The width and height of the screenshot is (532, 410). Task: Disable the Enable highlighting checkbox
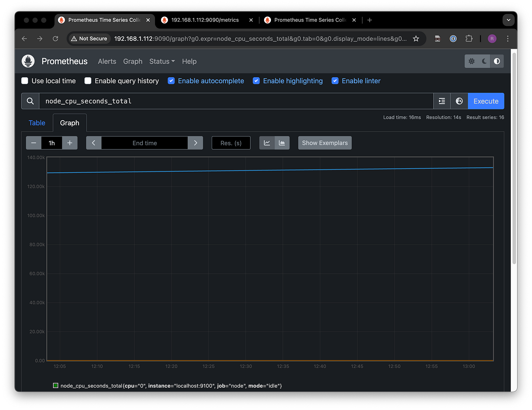point(256,81)
